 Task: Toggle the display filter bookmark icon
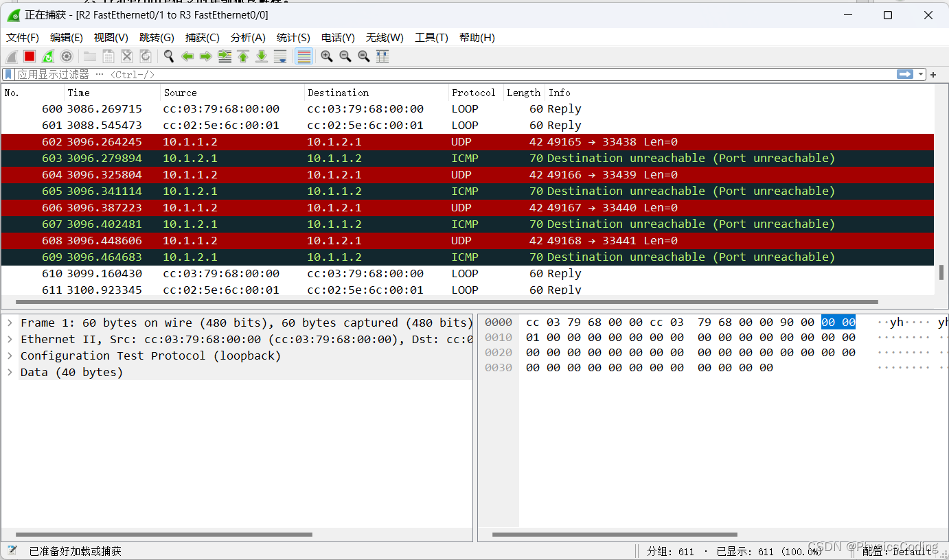(7, 74)
